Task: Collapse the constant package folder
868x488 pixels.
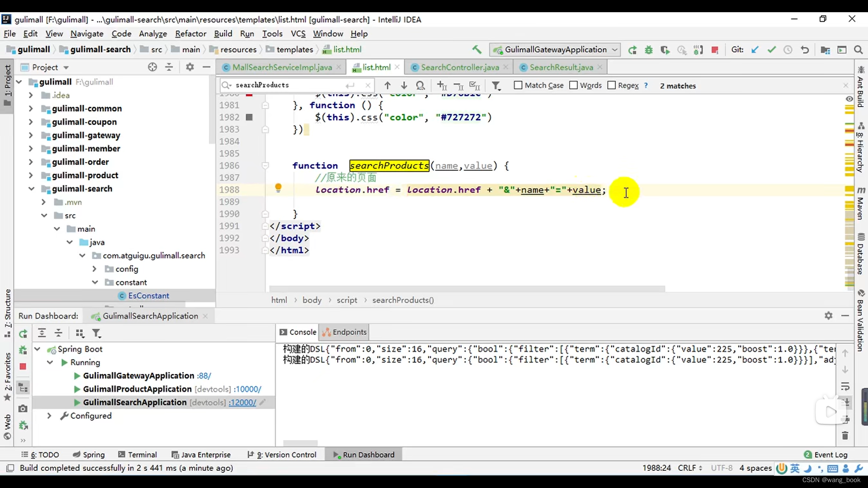Action: (95, 282)
